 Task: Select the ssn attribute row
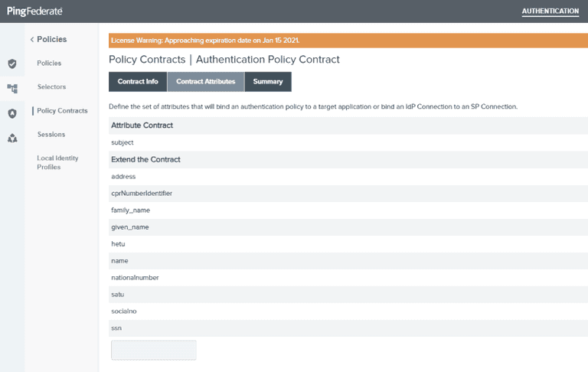pos(116,328)
